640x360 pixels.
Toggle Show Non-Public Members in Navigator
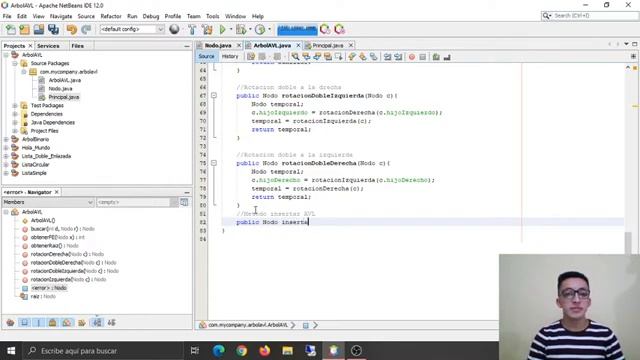click(x=53, y=323)
